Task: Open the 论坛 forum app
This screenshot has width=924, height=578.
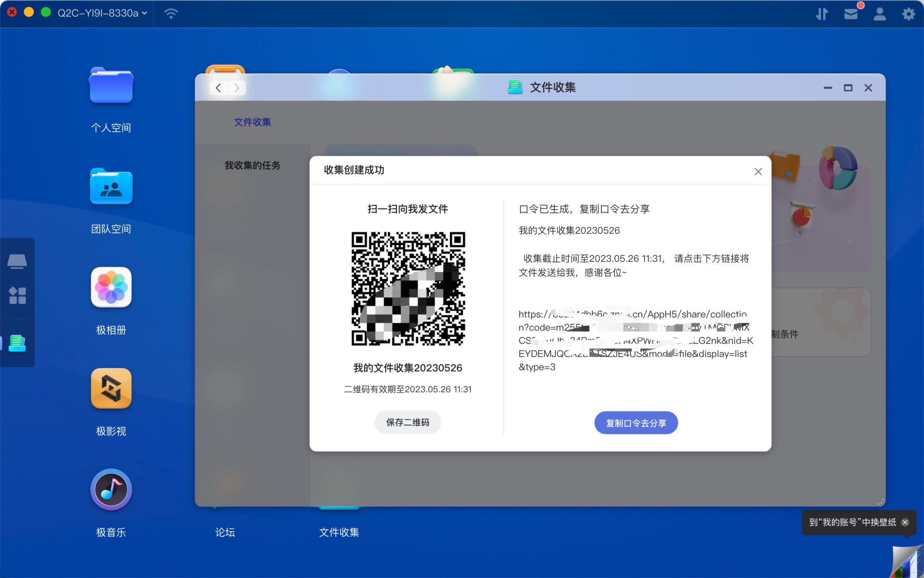Action: point(225,532)
